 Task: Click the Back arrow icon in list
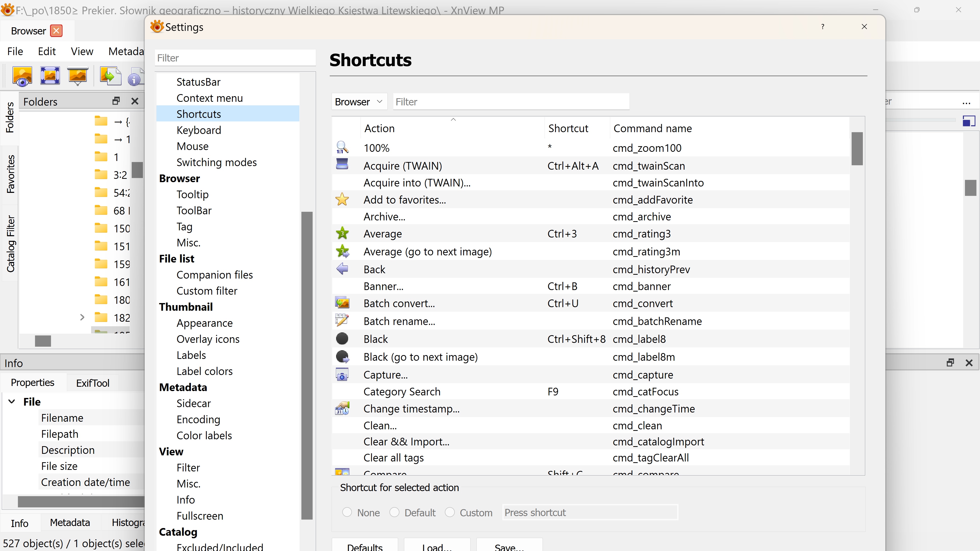click(x=342, y=269)
